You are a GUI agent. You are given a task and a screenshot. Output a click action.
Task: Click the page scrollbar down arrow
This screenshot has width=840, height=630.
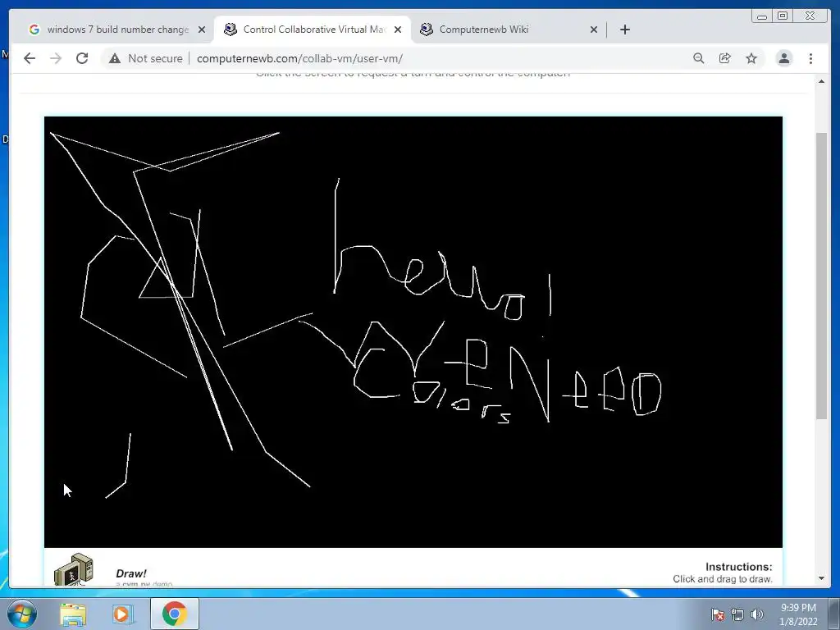[821, 578]
